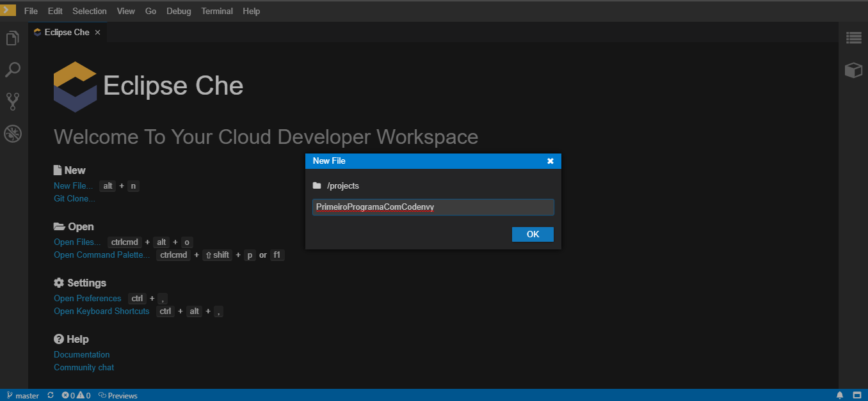This screenshot has width=868, height=401.
Task: Open the Help menu
Action: [x=252, y=11]
